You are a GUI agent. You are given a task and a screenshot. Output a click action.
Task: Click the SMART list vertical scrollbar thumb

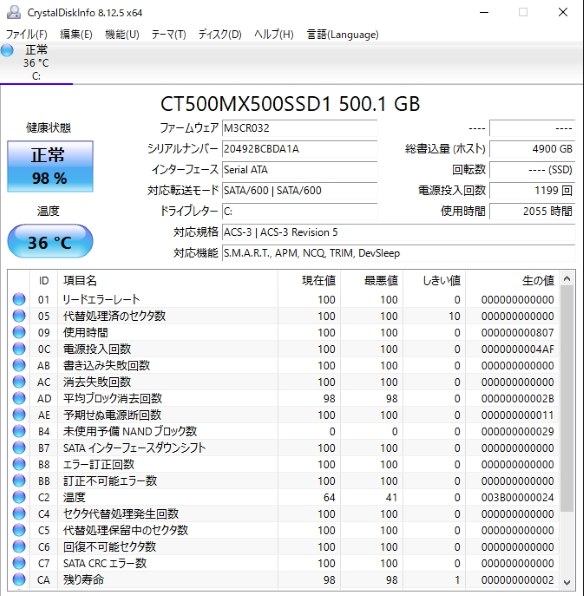point(567,399)
